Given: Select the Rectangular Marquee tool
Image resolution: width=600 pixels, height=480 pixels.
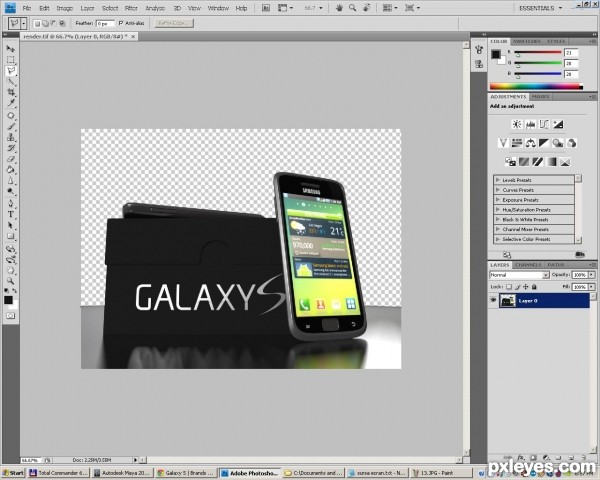Looking at the screenshot, I should [x=10, y=60].
